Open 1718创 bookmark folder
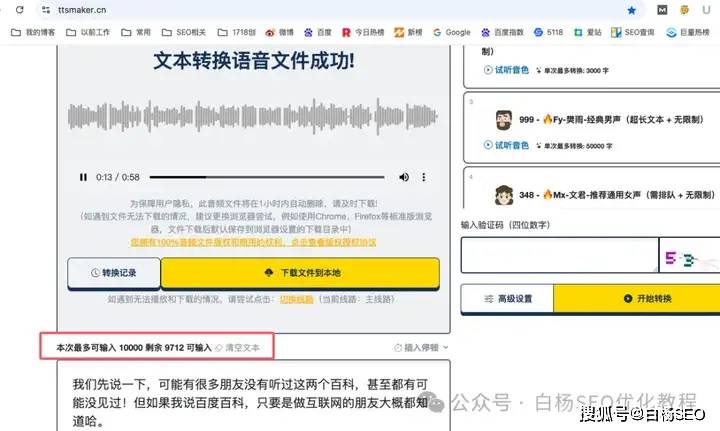 click(x=236, y=32)
